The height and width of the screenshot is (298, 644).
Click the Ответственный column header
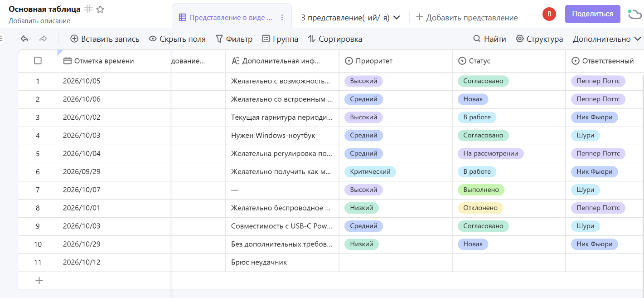pyautogui.click(x=605, y=61)
